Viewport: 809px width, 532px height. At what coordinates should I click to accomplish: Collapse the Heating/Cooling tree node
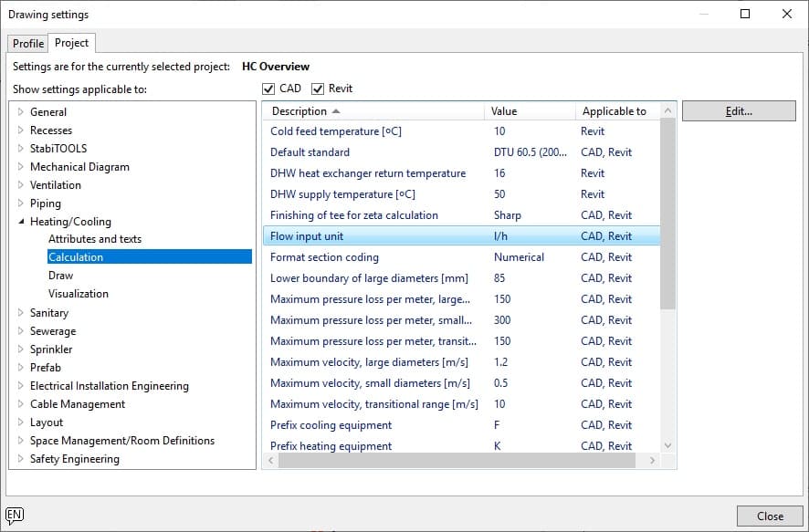tap(21, 222)
